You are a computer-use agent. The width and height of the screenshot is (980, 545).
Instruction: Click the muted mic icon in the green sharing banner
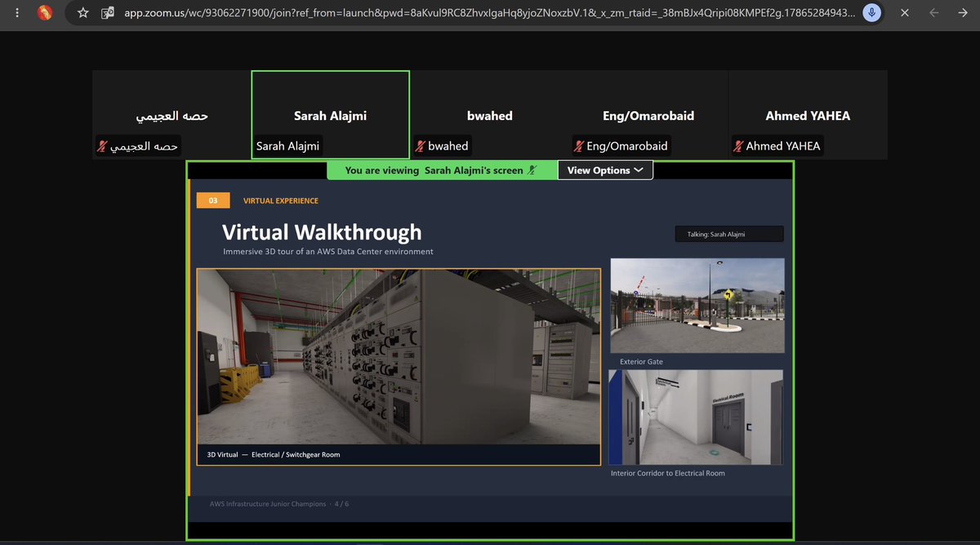click(x=532, y=170)
